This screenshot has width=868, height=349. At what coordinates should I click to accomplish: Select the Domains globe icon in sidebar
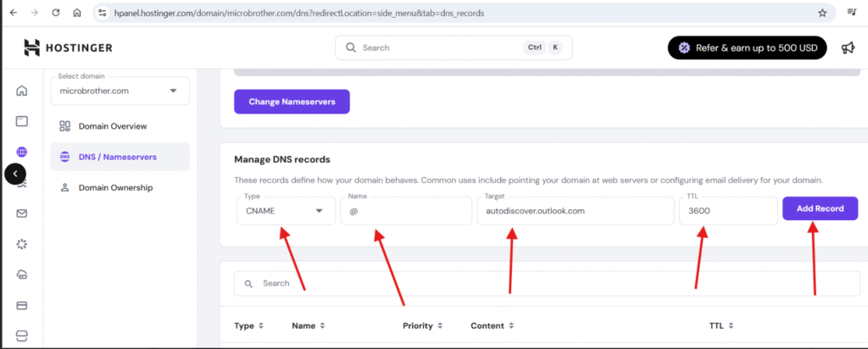click(x=22, y=152)
